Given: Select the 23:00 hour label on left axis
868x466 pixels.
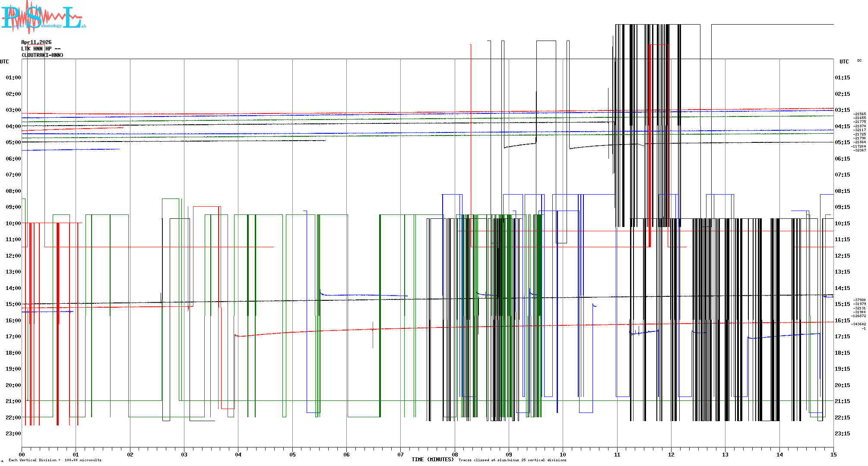Looking at the screenshot, I should [13, 434].
